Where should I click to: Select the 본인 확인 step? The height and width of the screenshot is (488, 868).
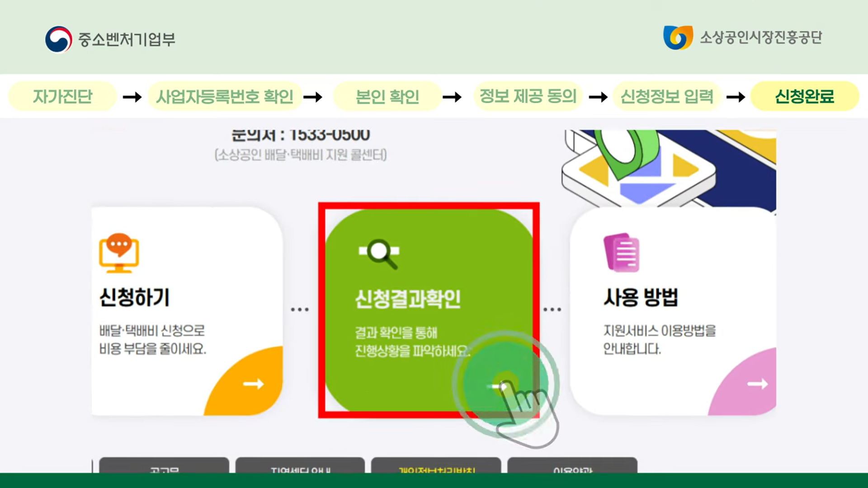coord(387,96)
